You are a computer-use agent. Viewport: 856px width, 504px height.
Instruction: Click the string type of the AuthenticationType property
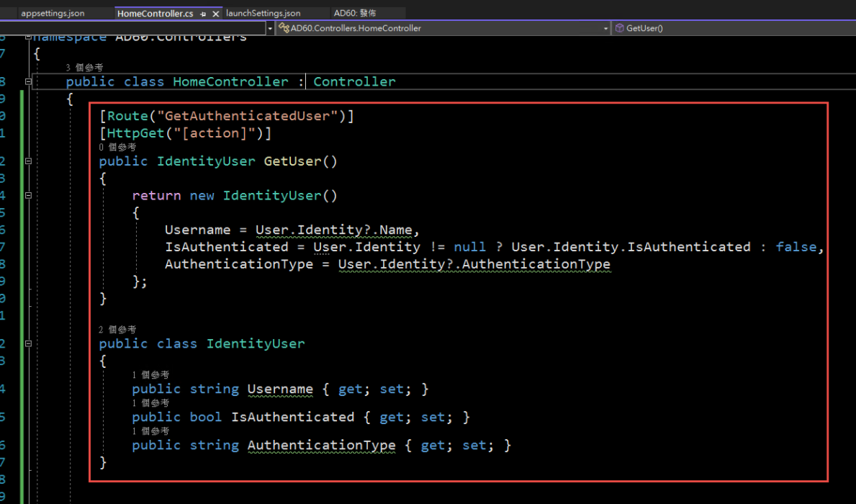pyautogui.click(x=214, y=446)
